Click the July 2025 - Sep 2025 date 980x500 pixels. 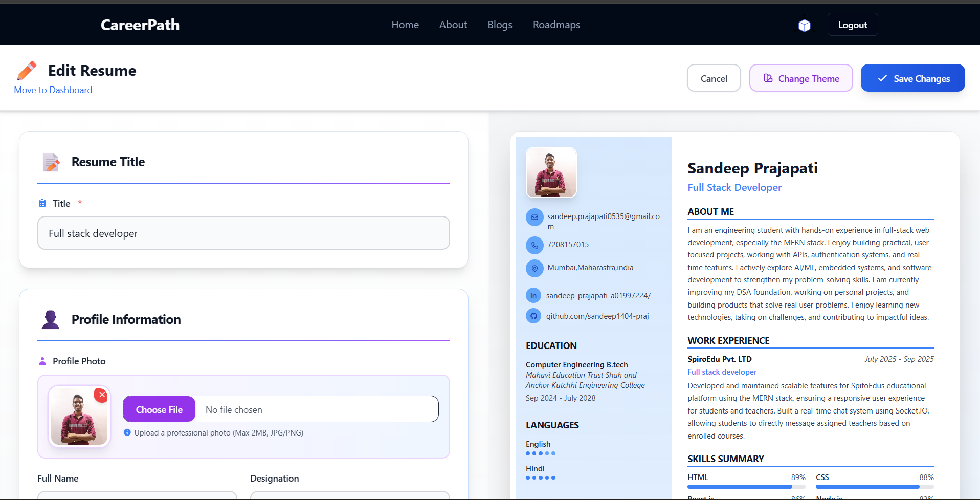tap(899, 359)
